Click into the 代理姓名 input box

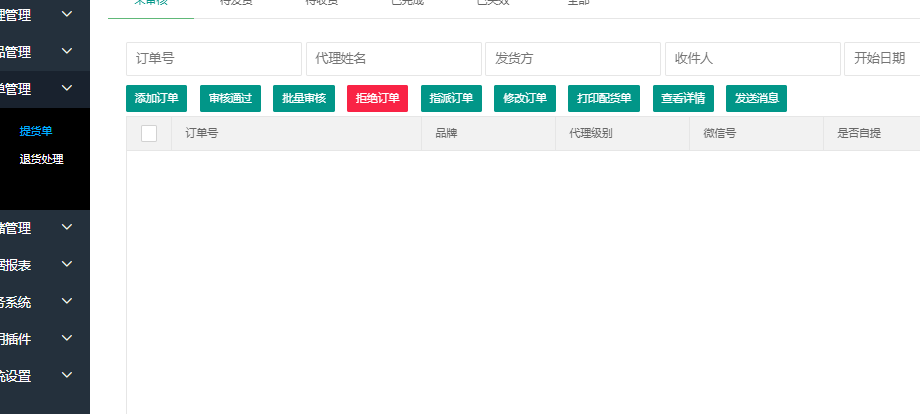pyautogui.click(x=393, y=59)
